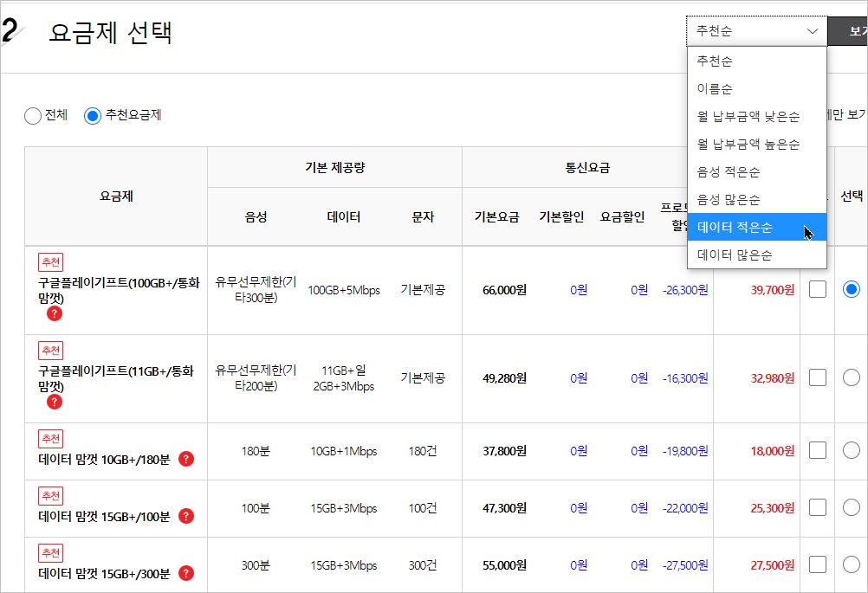Choose the 25,300원 plan radio button
The image size is (868, 593).
pos(851,507)
